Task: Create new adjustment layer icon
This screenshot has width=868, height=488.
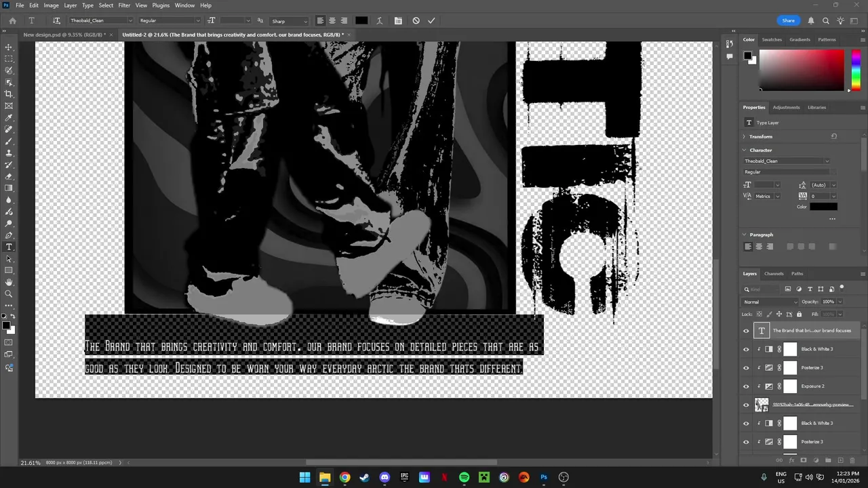Action: coord(816,460)
